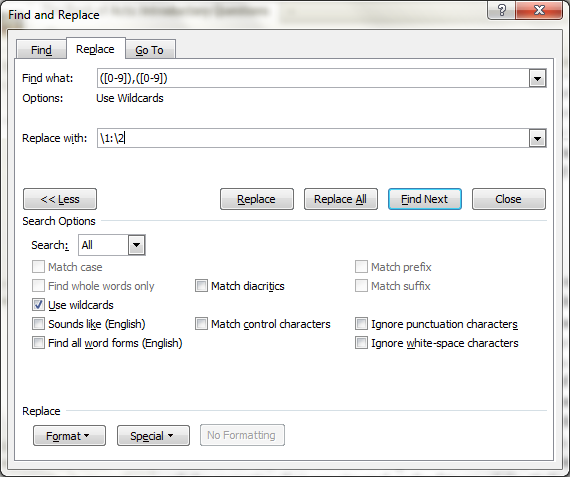
Task: Check Ignore white-space characters
Action: [x=361, y=342]
